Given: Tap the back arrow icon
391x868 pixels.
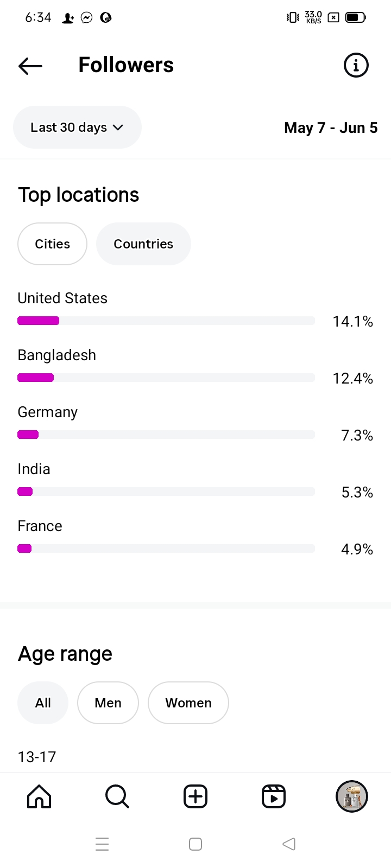Looking at the screenshot, I should [x=30, y=66].
